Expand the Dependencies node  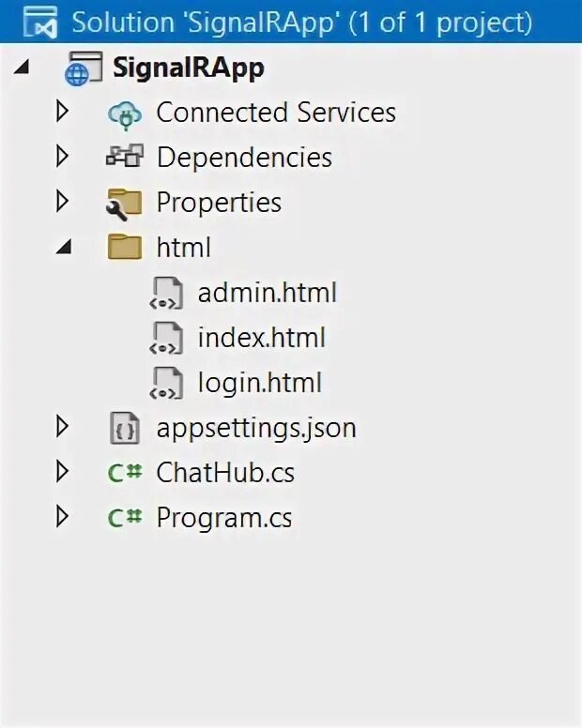tap(62, 157)
